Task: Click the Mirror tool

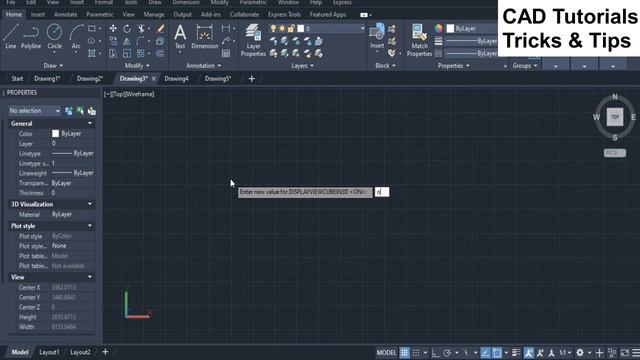Action: point(127,41)
